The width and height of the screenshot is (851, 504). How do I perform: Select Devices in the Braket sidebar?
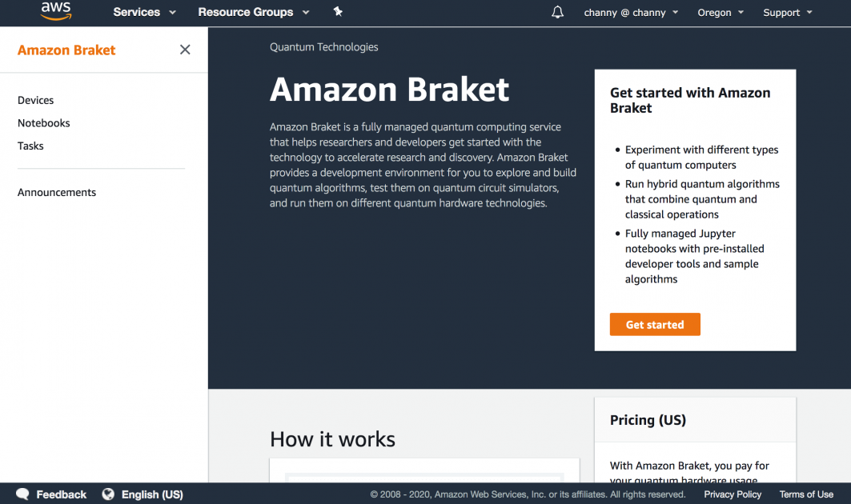click(x=35, y=100)
